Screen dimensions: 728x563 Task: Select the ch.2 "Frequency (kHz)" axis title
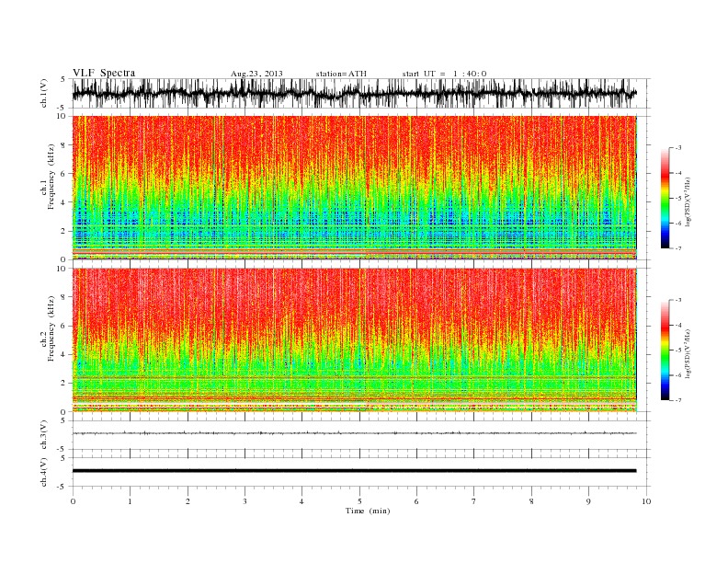click(x=51, y=328)
